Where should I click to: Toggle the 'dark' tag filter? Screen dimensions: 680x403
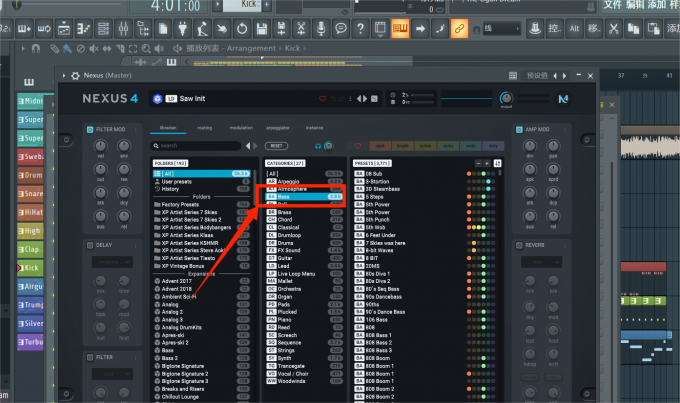[380, 146]
